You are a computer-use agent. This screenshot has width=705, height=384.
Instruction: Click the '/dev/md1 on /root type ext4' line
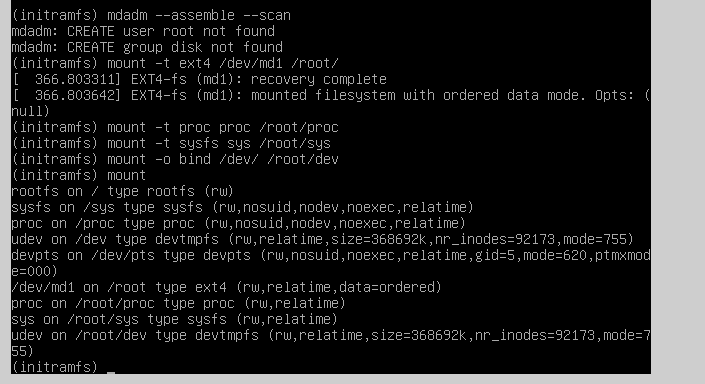pos(227,288)
